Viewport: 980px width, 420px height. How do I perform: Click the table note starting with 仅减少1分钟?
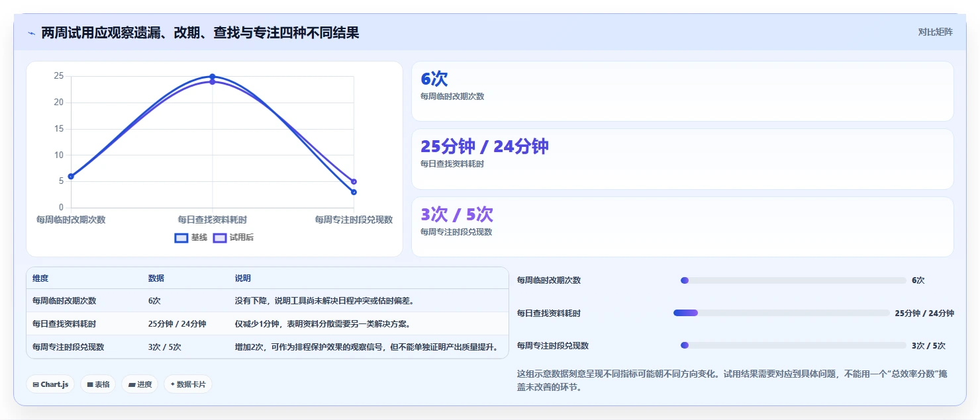tap(322, 323)
